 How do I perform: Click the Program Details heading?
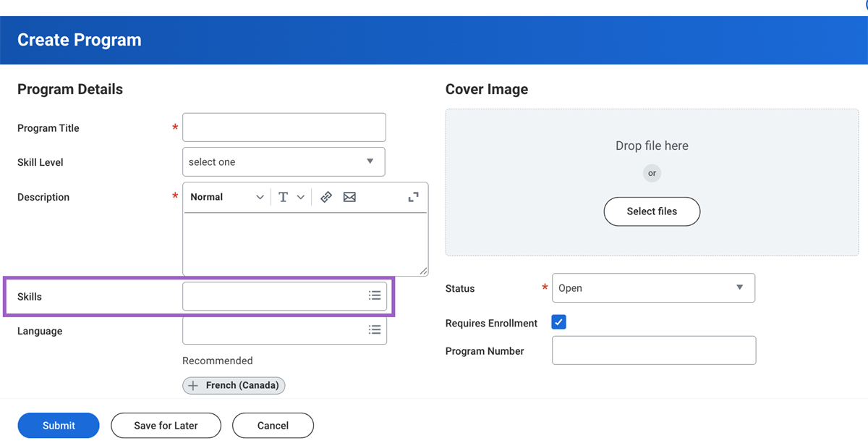coord(70,89)
